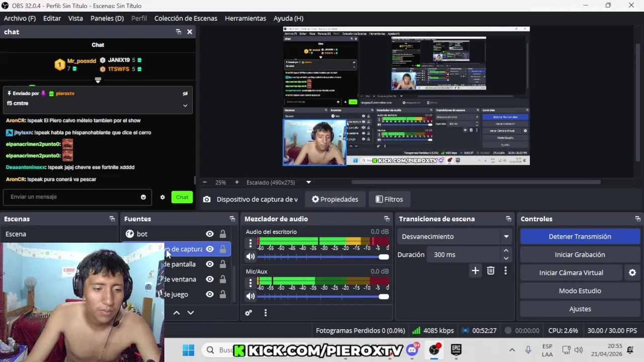
Task: Open Ajustes settings button
Action: coord(580,309)
